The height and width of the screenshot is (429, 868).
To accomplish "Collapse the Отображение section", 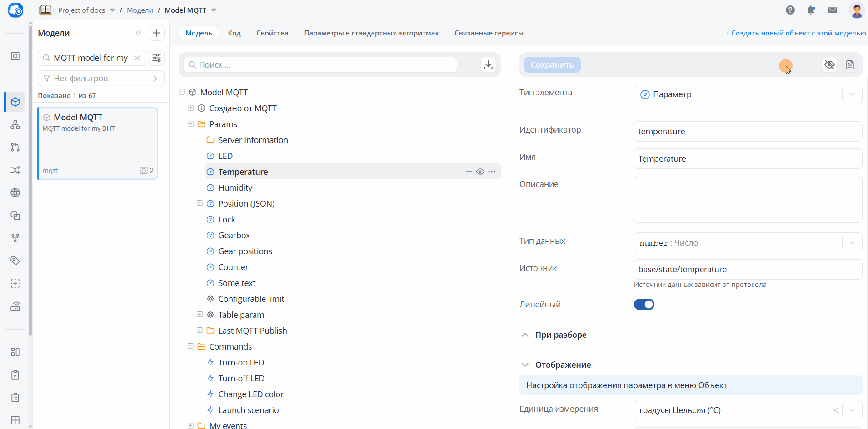I will (x=525, y=365).
